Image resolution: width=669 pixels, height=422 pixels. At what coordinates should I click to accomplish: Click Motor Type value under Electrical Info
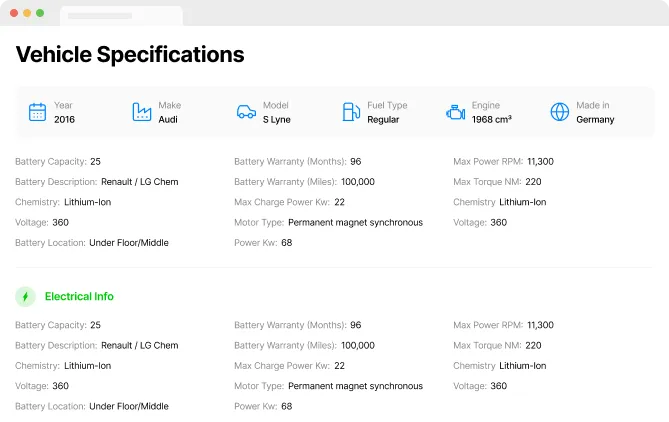355,386
